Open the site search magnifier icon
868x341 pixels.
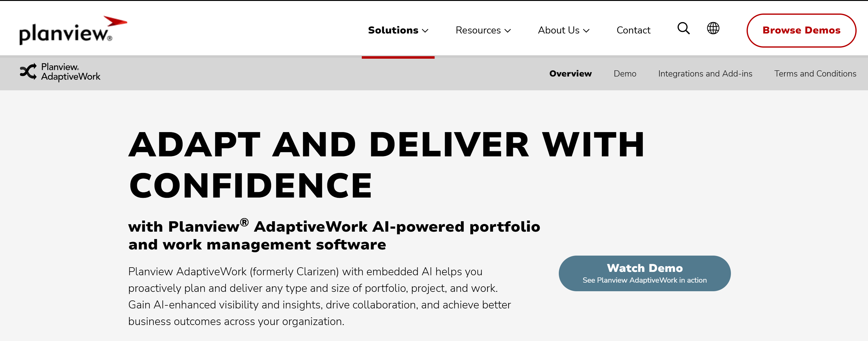pyautogui.click(x=683, y=29)
